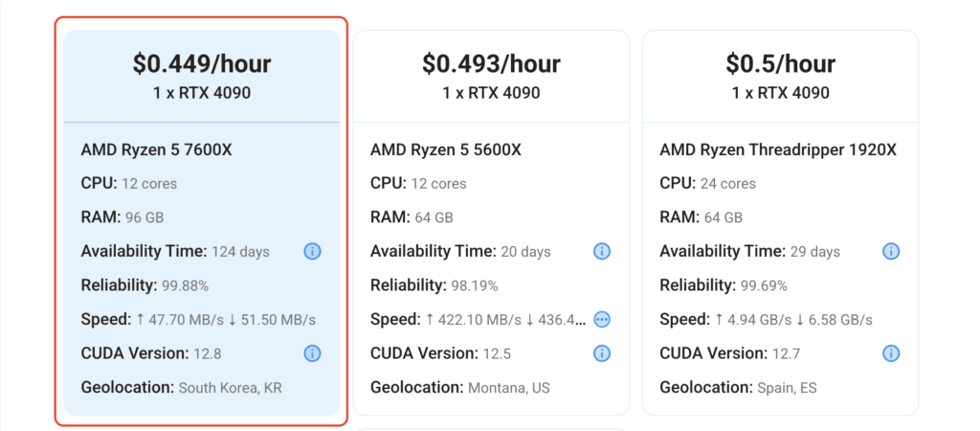Screen dimensions: 980x431
Task: Click Availability Time info icon on Ryzen 5 5600X card
Action: click(x=602, y=252)
